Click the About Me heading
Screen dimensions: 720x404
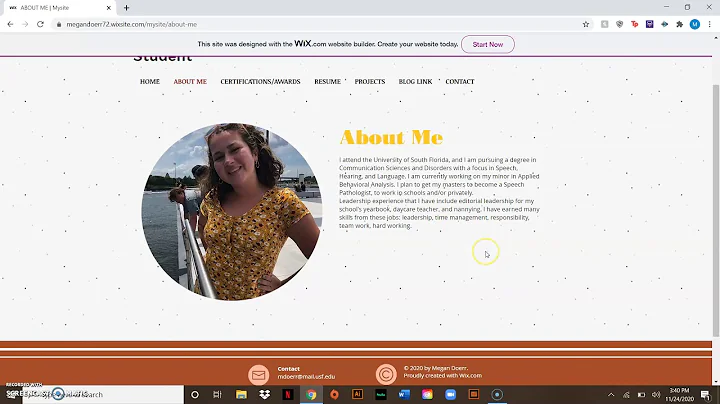coord(391,137)
